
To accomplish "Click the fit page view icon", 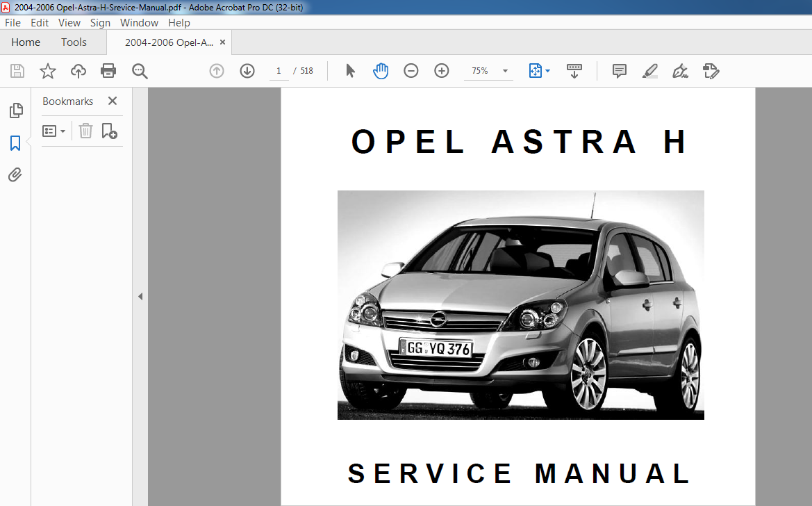I will pyautogui.click(x=535, y=71).
